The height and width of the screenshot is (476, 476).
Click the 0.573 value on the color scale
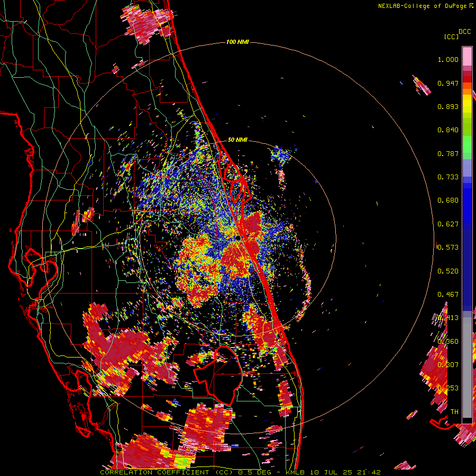(448, 248)
